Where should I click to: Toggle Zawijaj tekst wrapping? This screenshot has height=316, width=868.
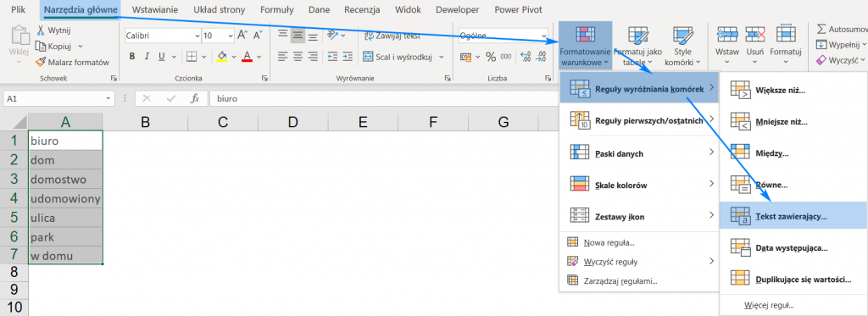[392, 36]
